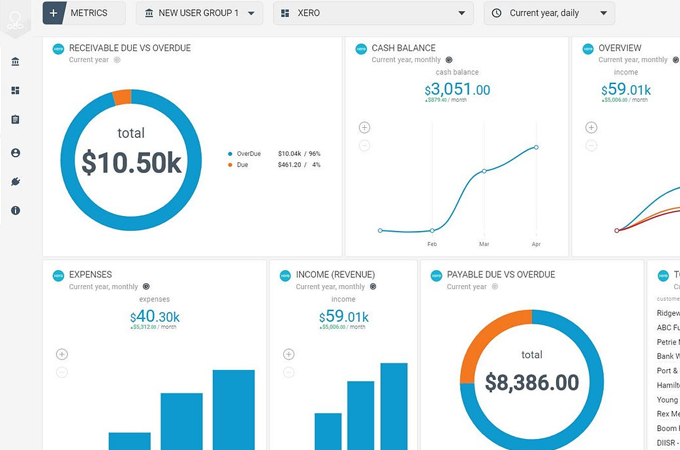The image size is (680, 450).
Task: Click the Metrics button label
Action: pos(91,14)
